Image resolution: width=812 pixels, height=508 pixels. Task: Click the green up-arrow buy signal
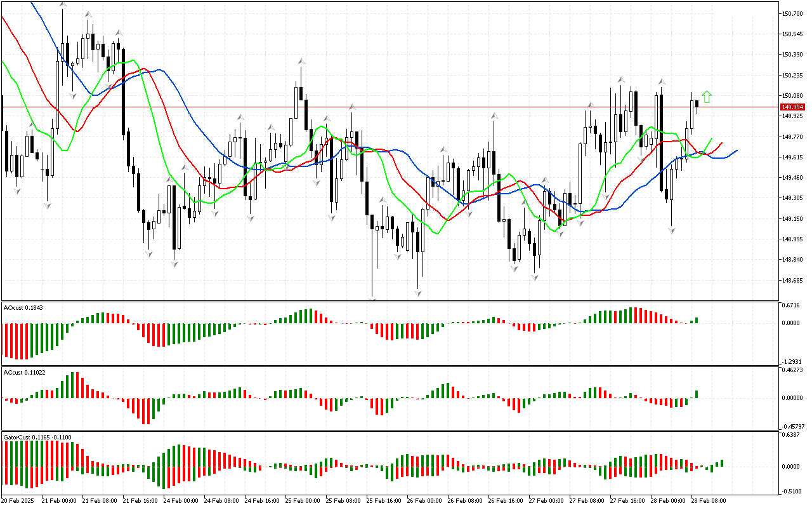(707, 97)
